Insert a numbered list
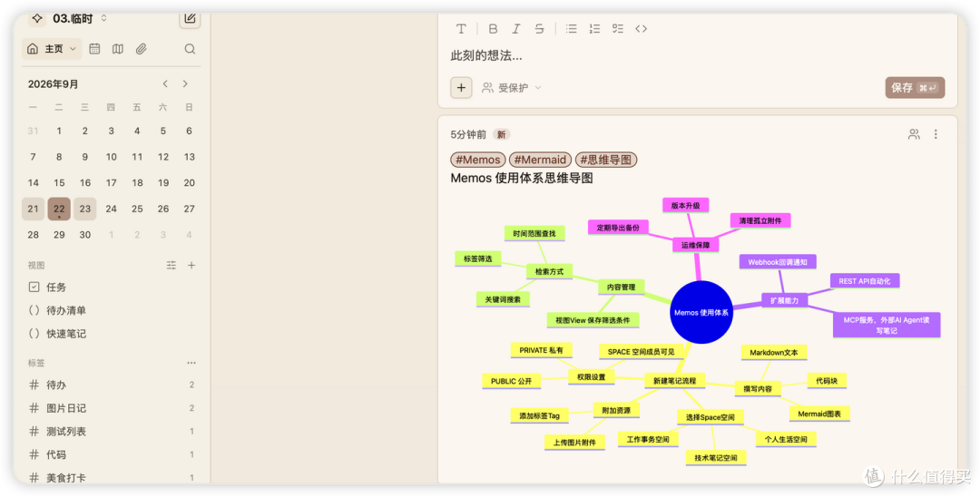This screenshot has height=497, width=980. (594, 29)
